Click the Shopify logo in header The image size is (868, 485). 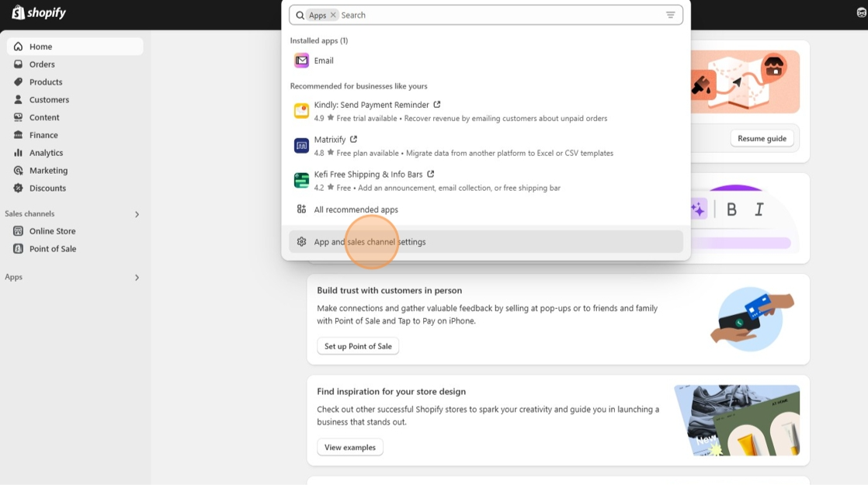coord(39,13)
